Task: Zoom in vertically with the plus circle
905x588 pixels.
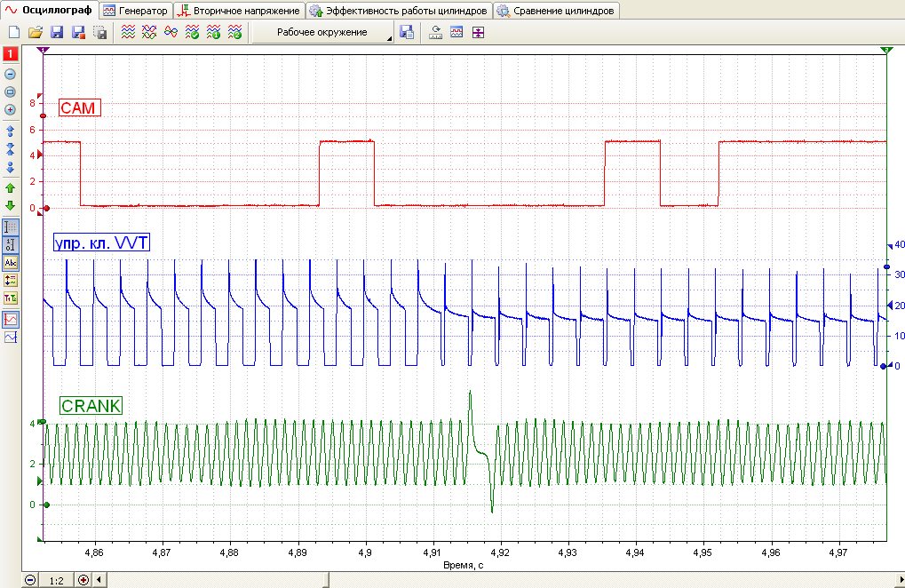Action: pyautogui.click(x=11, y=109)
